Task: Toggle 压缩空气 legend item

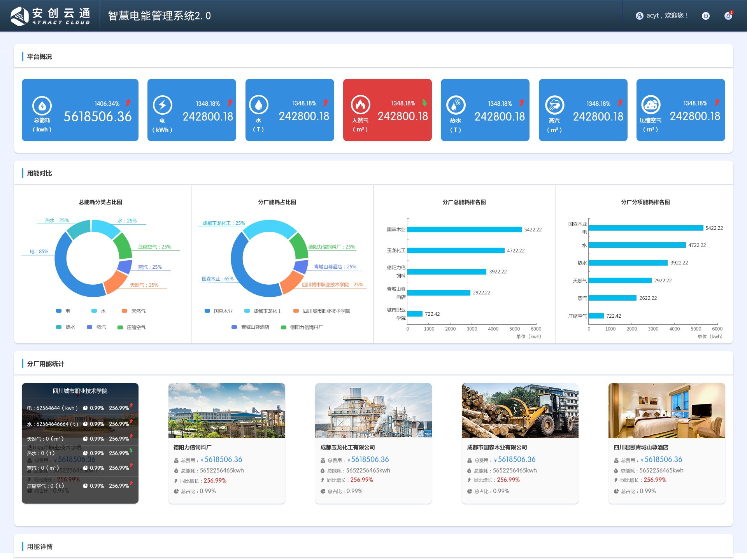Action: click(x=132, y=327)
